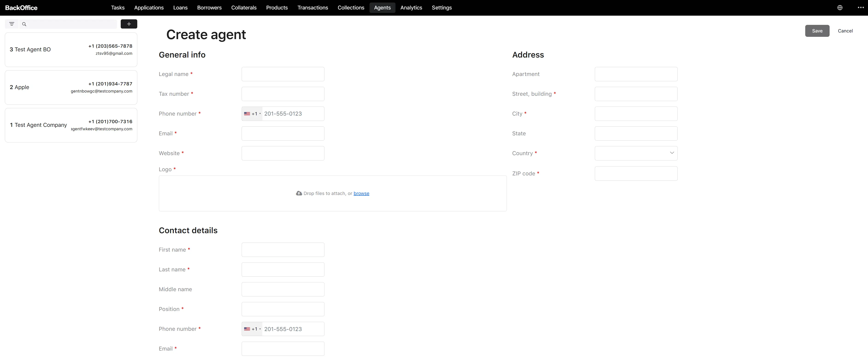Open the filter icon in agent list
The width and height of the screenshot is (868, 363).
tap(12, 24)
